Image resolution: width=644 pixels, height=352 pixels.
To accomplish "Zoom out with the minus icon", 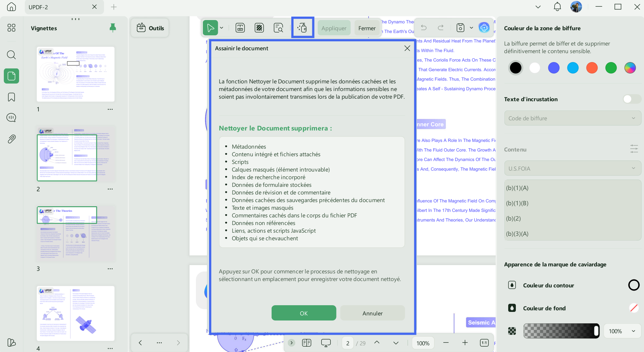I will (446, 343).
